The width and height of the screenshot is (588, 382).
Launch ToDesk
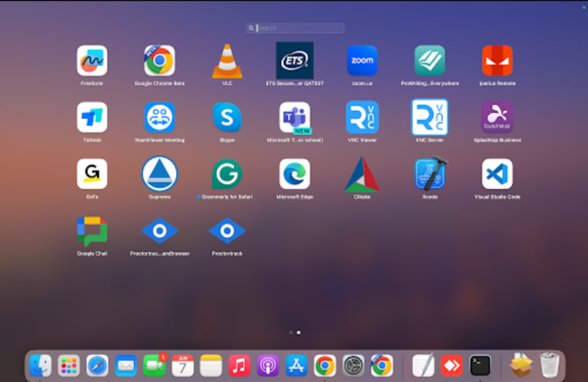pos(92,118)
